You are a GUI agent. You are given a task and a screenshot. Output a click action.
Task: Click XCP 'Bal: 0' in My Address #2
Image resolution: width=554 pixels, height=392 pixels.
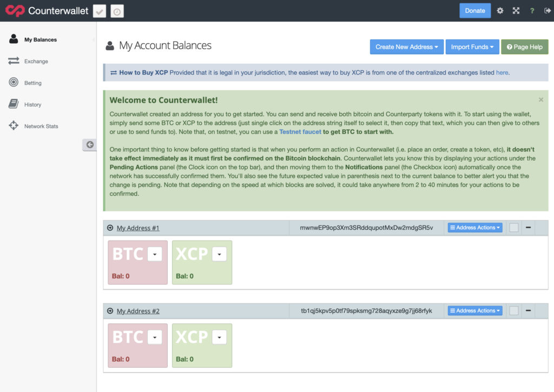coord(184,359)
